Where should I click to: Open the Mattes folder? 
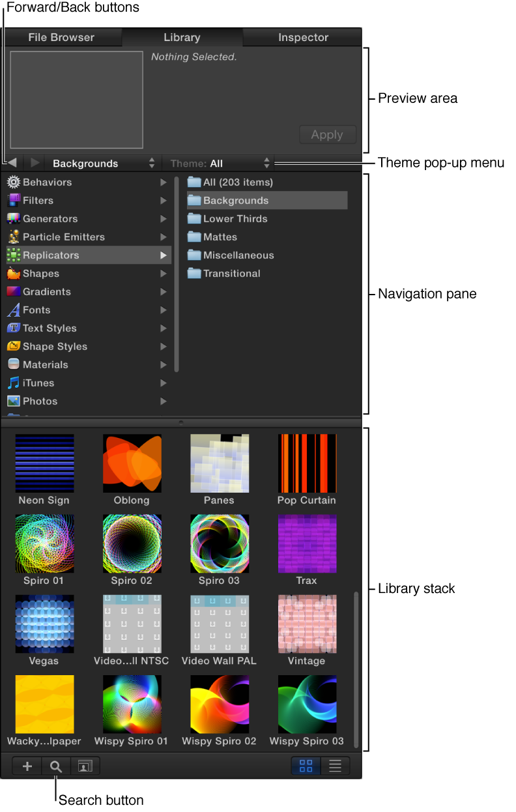(267, 237)
